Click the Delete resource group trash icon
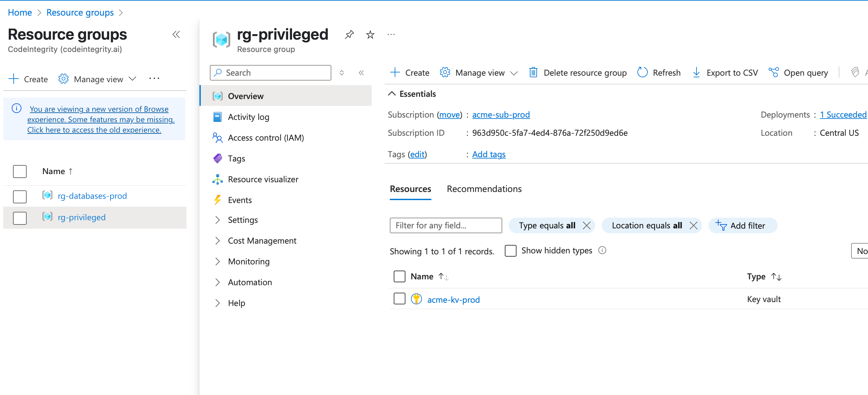This screenshot has height=395, width=868. [533, 72]
